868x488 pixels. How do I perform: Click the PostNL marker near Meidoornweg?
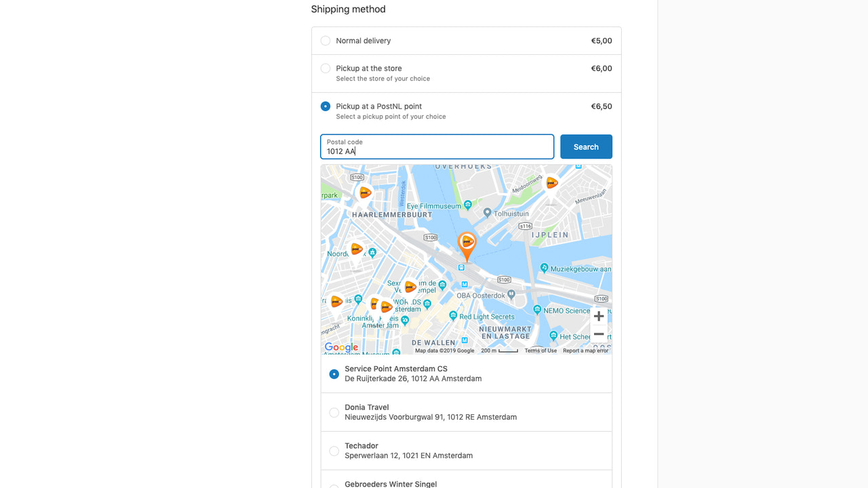coord(551,183)
